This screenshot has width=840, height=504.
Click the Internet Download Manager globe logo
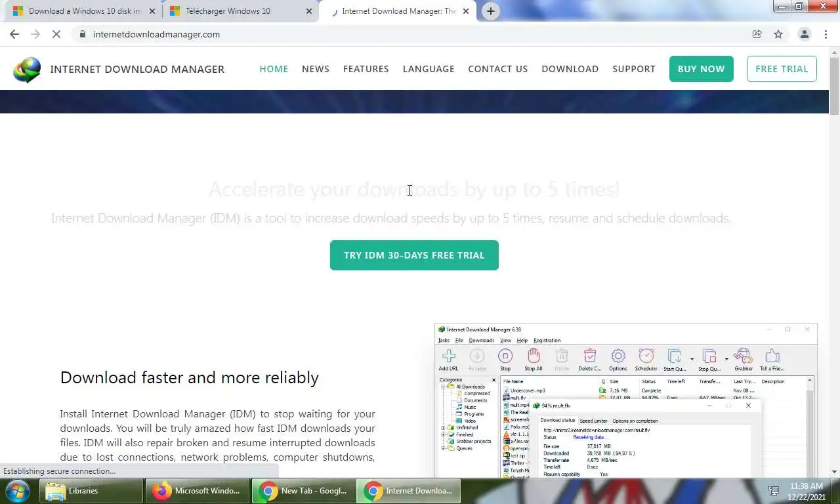coord(27,70)
